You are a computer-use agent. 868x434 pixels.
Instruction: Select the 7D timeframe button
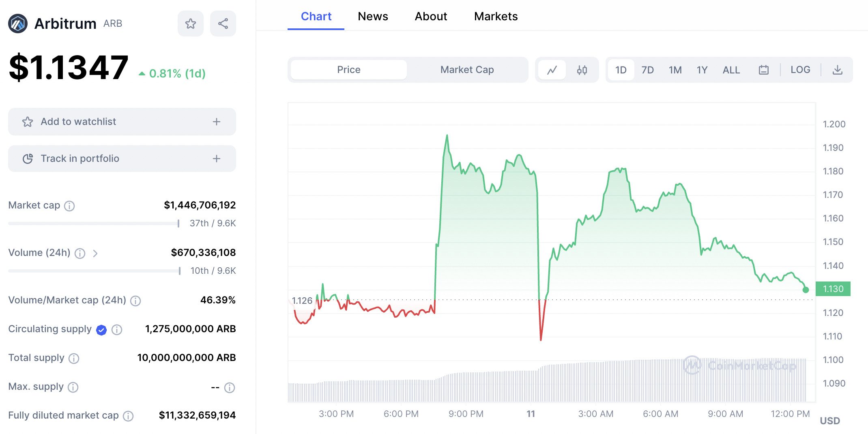647,69
